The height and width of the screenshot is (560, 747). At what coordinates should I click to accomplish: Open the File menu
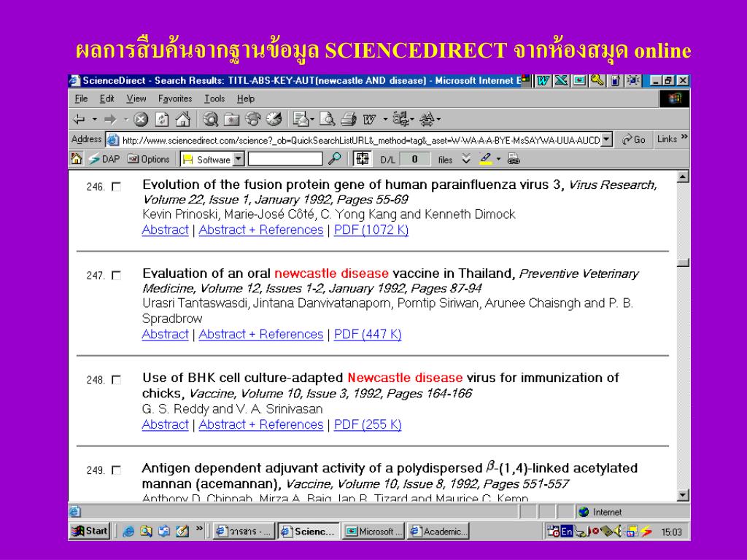[82, 98]
